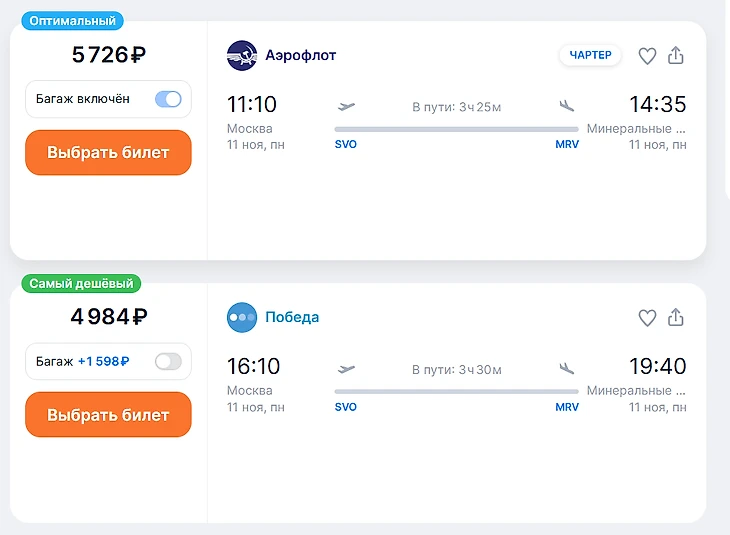The image size is (730, 535).
Task: Add Победа flight to favorites heart
Action: tap(647, 318)
